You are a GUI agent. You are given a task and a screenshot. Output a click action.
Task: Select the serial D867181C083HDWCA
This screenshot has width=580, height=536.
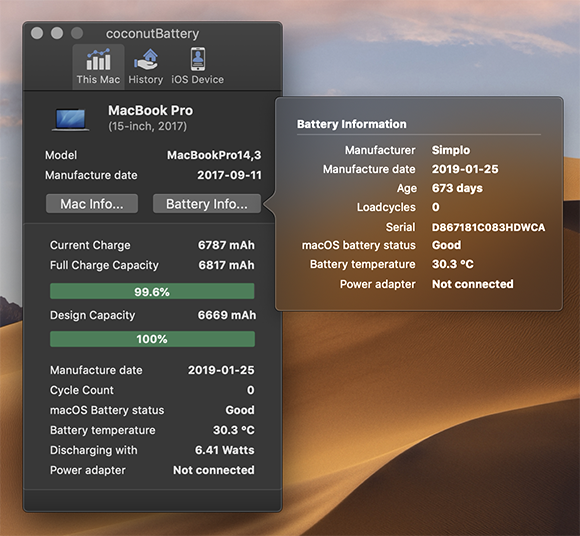pyautogui.click(x=489, y=227)
